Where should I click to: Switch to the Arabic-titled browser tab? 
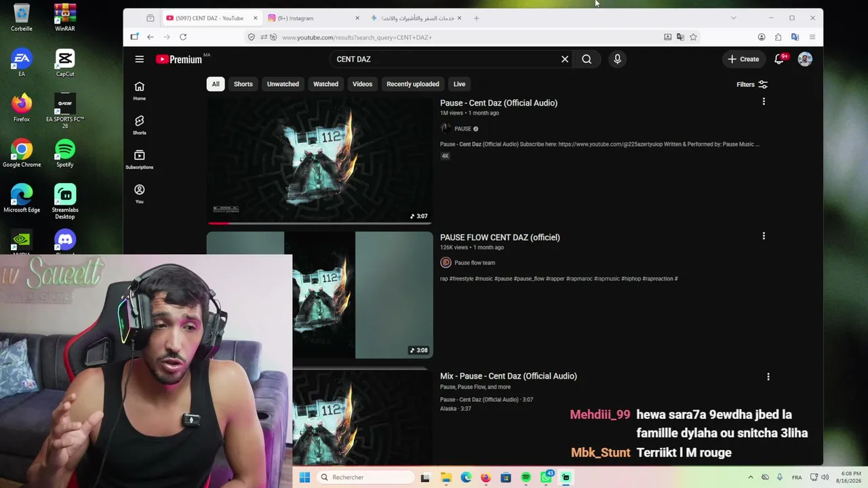click(417, 18)
